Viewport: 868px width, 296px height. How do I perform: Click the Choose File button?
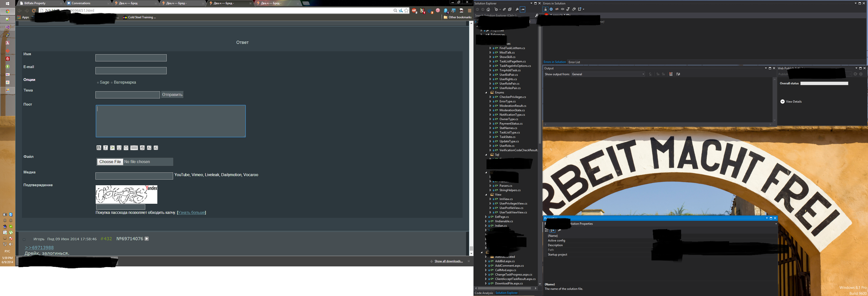click(x=110, y=162)
